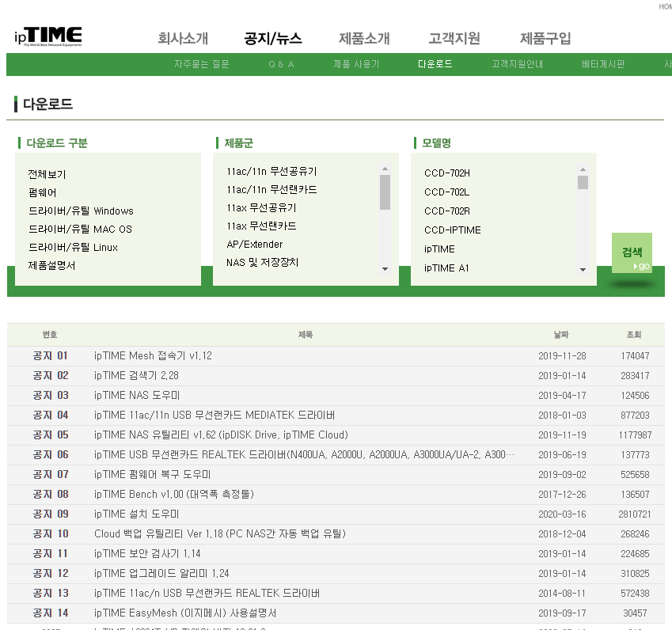Choose NAS 및 저장장치 product group
The width and height of the screenshot is (672, 630).
click(x=262, y=262)
